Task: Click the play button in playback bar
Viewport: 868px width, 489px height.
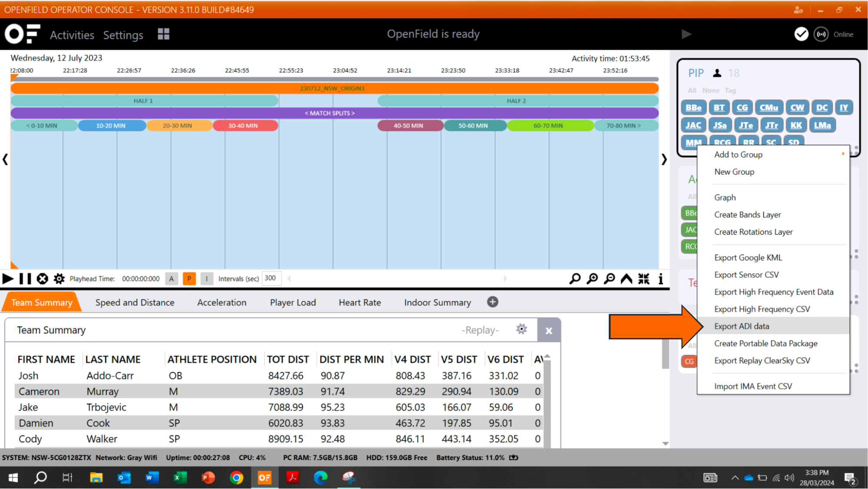Action: pyautogui.click(x=8, y=279)
